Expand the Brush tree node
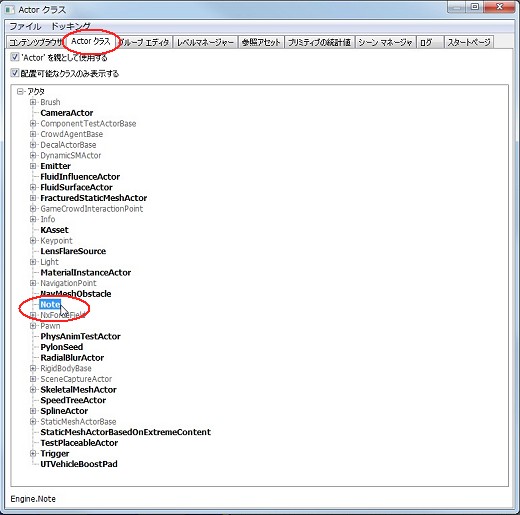520x515 pixels. point(33,102)
